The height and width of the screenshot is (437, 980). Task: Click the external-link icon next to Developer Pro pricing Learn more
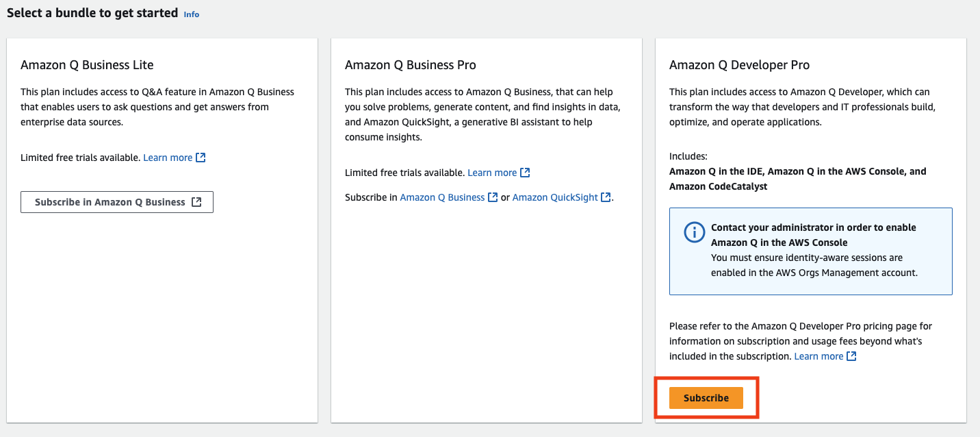(x=851, y=355)
